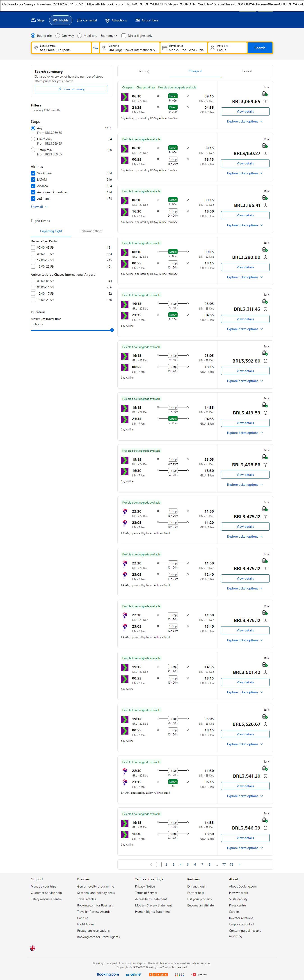
Task: Expand the Show all airlines list
Action: pyautogui.click(x=39, y=207)
